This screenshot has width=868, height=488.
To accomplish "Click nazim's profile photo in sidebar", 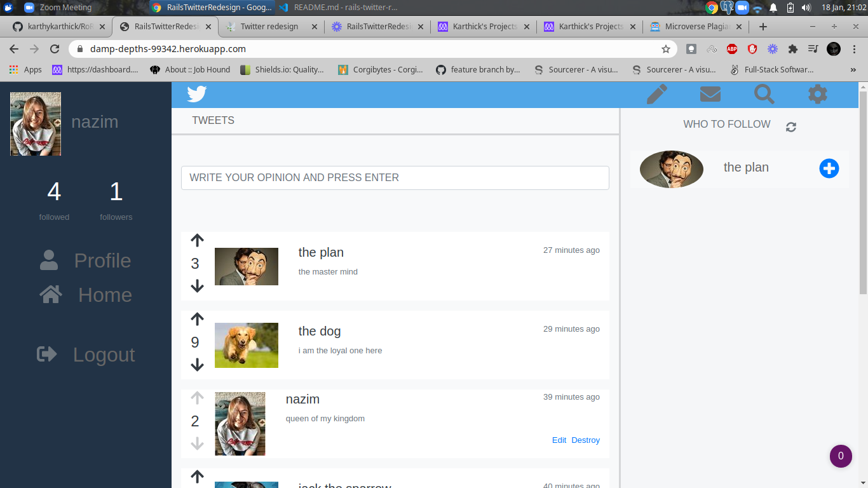I will 36,124.
